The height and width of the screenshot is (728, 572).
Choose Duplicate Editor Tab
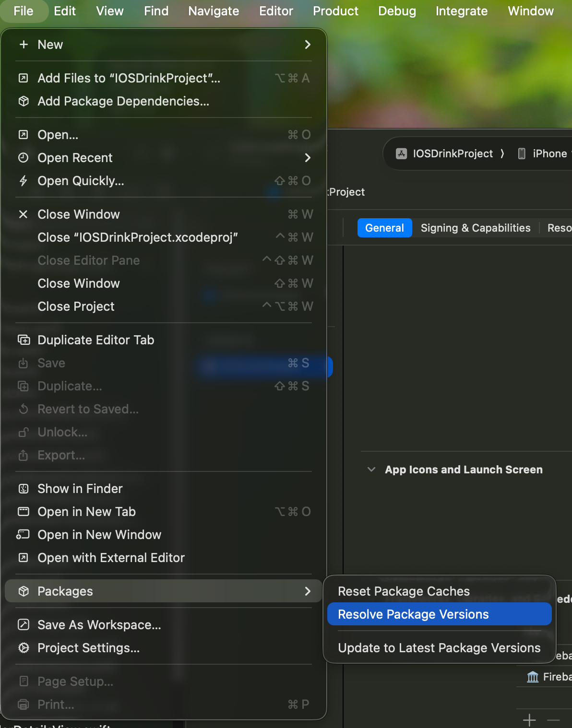[x=163, y=340]
